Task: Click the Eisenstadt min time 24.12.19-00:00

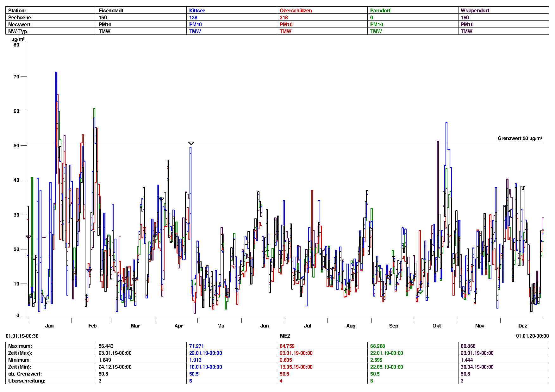Action: [115, 367]
